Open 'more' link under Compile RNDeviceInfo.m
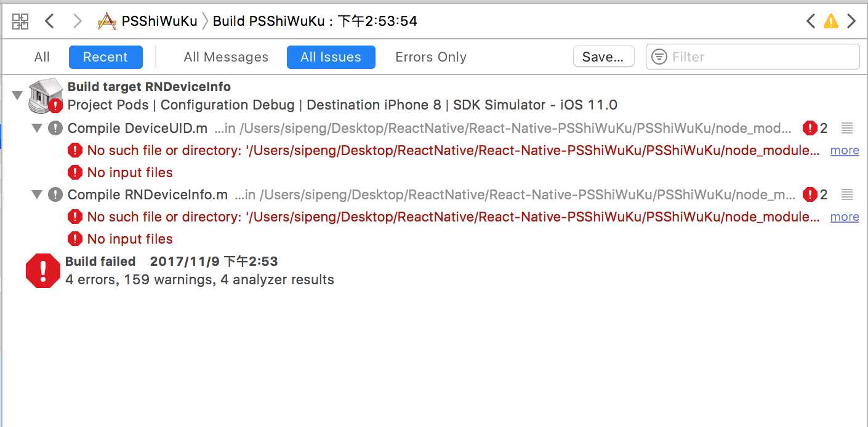This screenshot has height=427, width=868. (845, 217)
